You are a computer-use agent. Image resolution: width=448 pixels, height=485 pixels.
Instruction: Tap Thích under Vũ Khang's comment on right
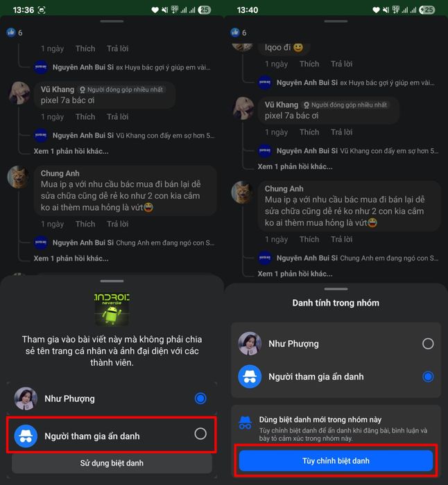309,132
